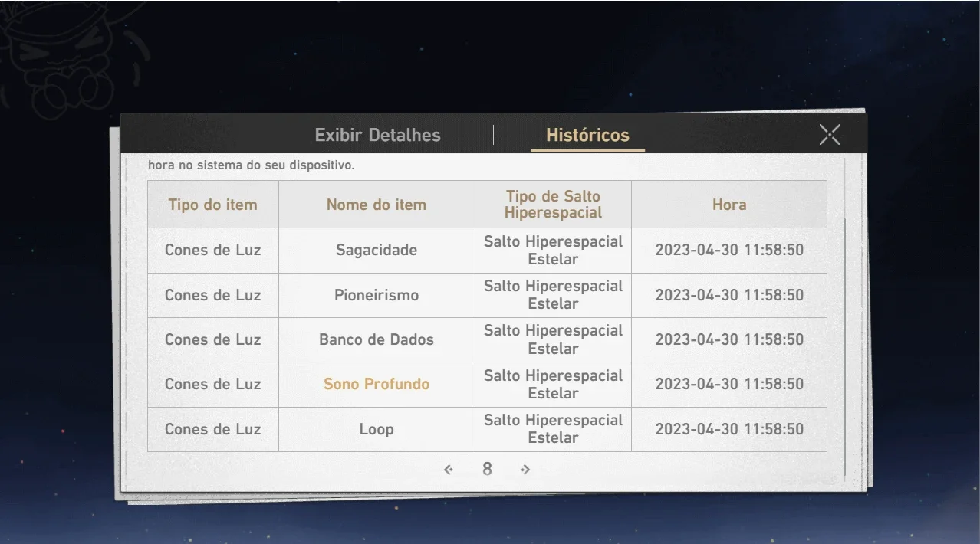Screen dimensions: 980x544
Task: Go to the previous history page arrow
Action: pos(449,470)
